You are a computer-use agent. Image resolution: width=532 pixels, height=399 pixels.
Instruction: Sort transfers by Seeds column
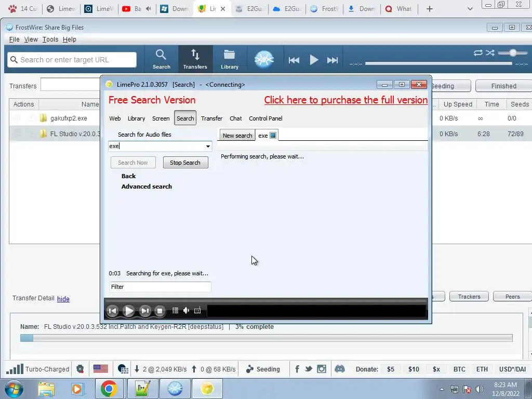pos(520,104)
